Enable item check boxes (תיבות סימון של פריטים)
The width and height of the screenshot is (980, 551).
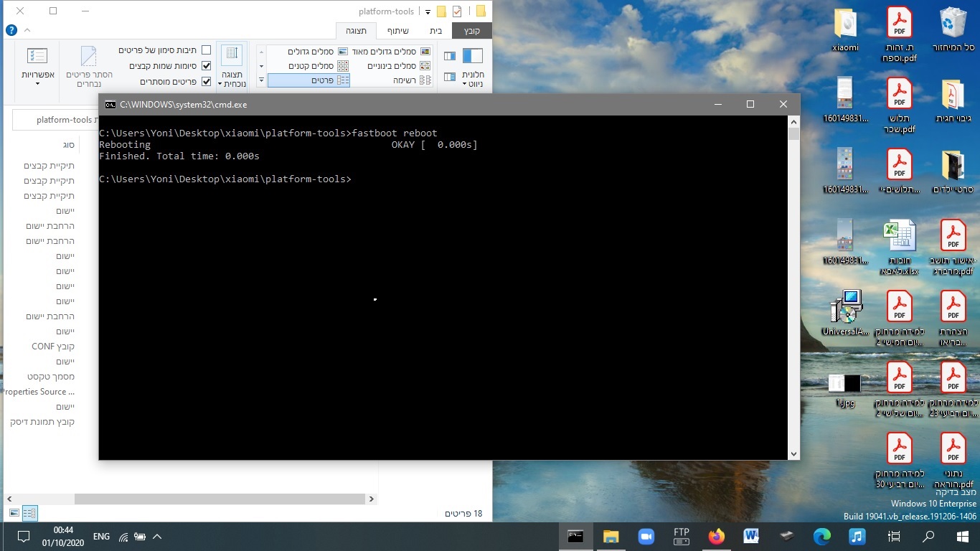point(207,50)
